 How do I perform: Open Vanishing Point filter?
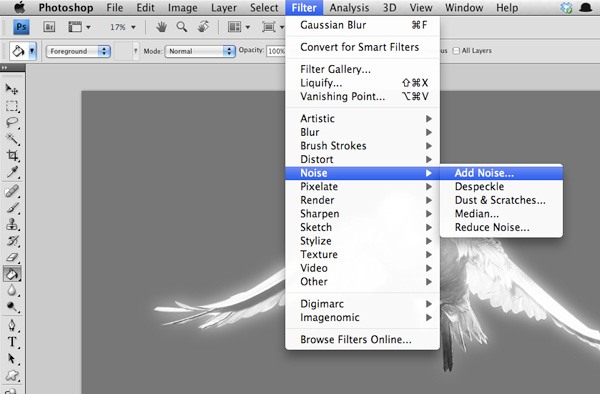click(x=363, y=96)
